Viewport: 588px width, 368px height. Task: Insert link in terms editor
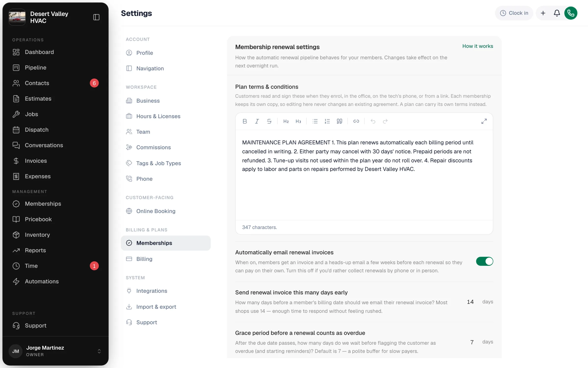pos(356,121)
